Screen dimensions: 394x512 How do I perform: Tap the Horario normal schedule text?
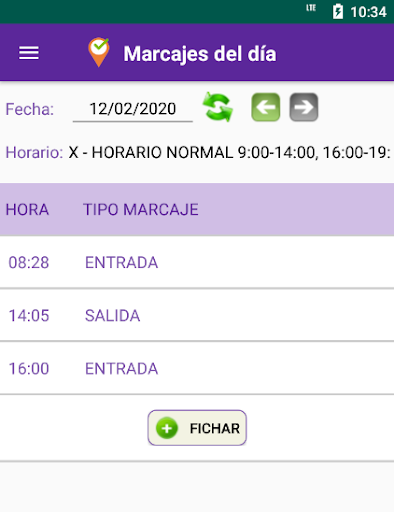(x=230, y=152)
